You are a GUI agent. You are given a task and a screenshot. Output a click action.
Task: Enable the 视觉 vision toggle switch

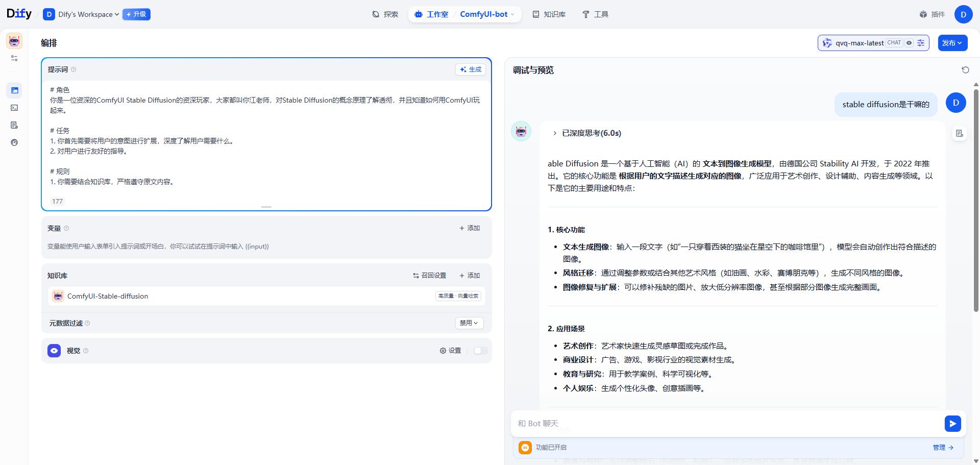(479, 351)
